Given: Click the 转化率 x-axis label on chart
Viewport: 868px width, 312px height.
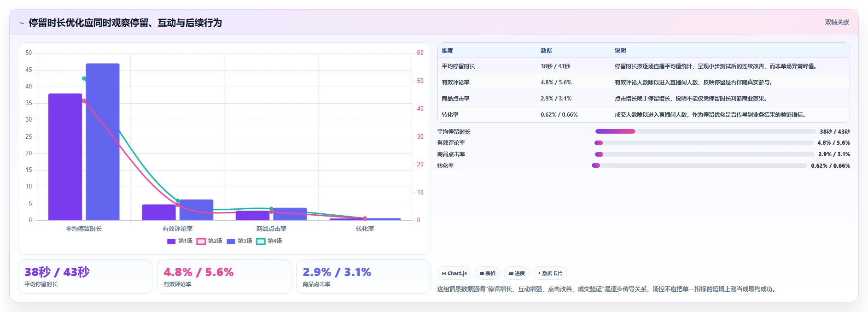Looking at the screenshot, I should tap(365, 229).
